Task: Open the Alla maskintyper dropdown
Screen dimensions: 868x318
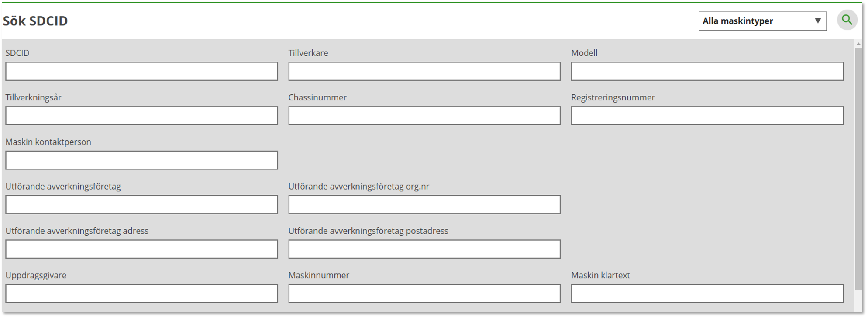Action: (x=762, y=21)
